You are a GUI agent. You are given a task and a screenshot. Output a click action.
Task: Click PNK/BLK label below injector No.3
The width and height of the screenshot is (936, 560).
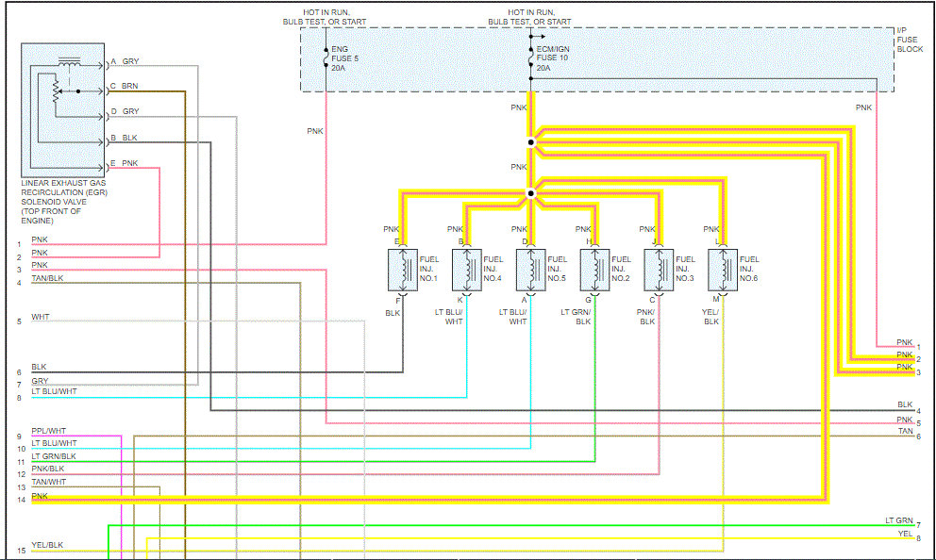[x=646, y=317]
